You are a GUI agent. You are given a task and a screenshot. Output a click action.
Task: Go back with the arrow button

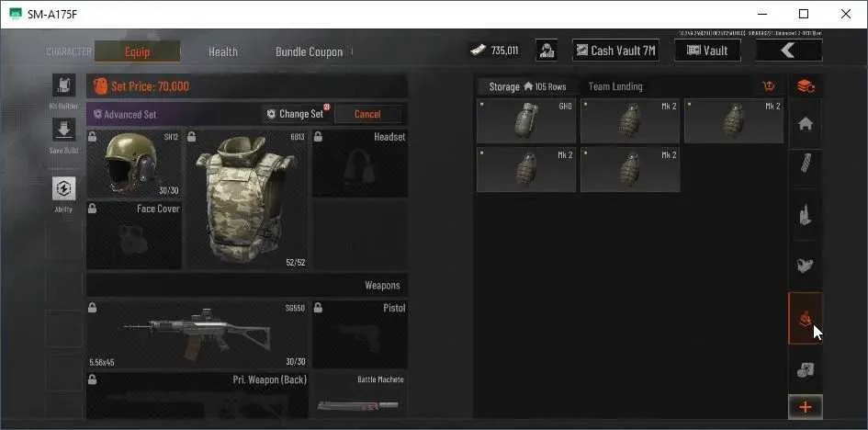click(789, 51)
